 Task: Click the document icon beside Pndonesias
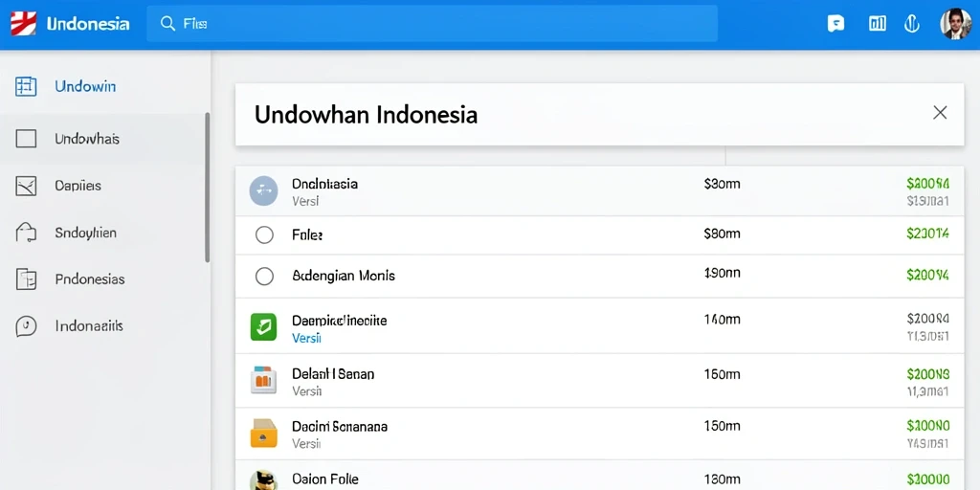26,278
